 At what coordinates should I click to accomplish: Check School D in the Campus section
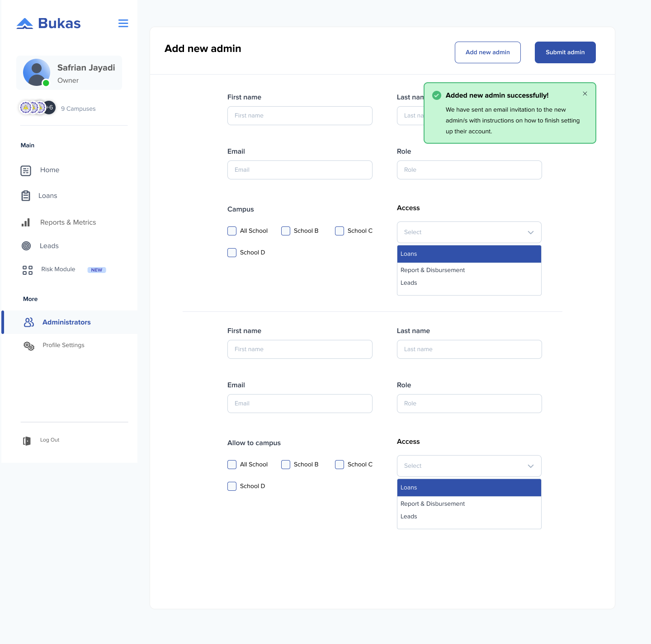click(x=232, y=253)
